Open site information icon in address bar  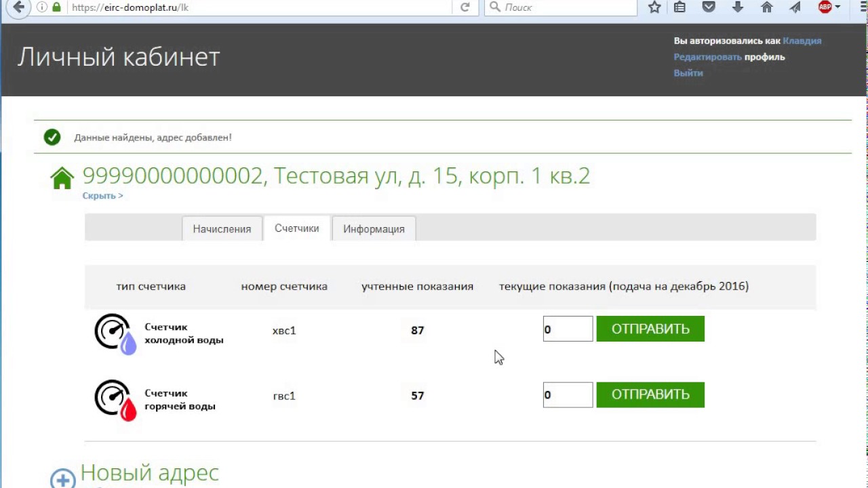pyautogui.click(x=42, y=7)
